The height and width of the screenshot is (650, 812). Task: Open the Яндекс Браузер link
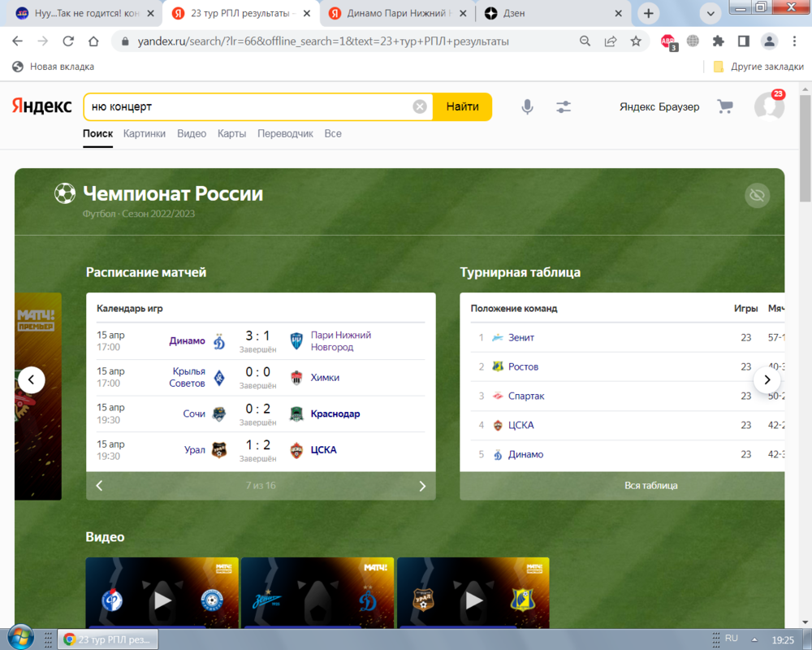click(x=659, y=106)
